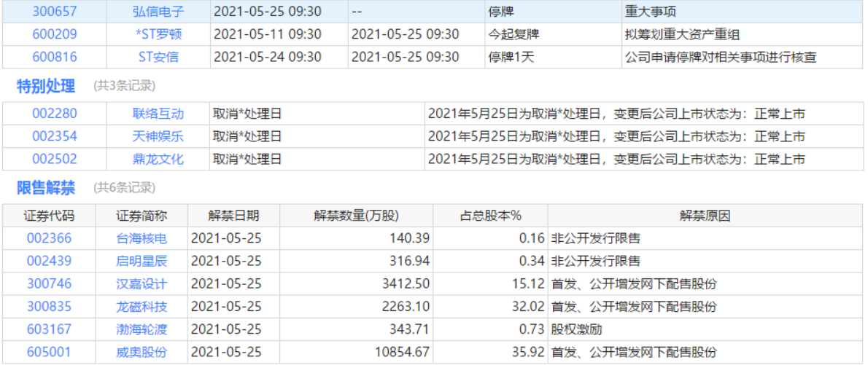Select 台海核电 row 非公开发行限售 reason
The width and height of the screenshot is (868, 365).
click(596, 238)
